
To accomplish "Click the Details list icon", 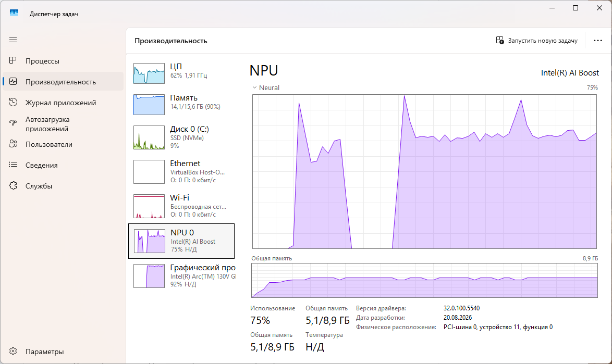I will click(x=13, y=165).
